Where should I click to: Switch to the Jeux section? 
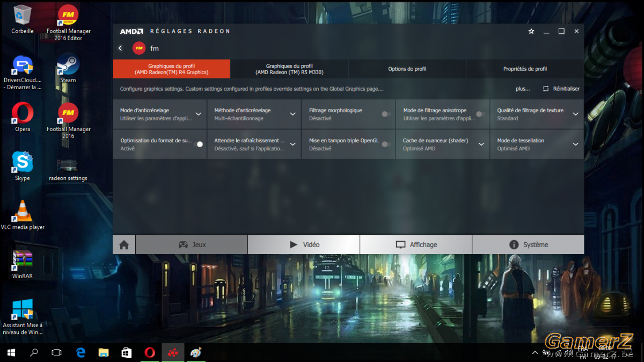point(192,245)
